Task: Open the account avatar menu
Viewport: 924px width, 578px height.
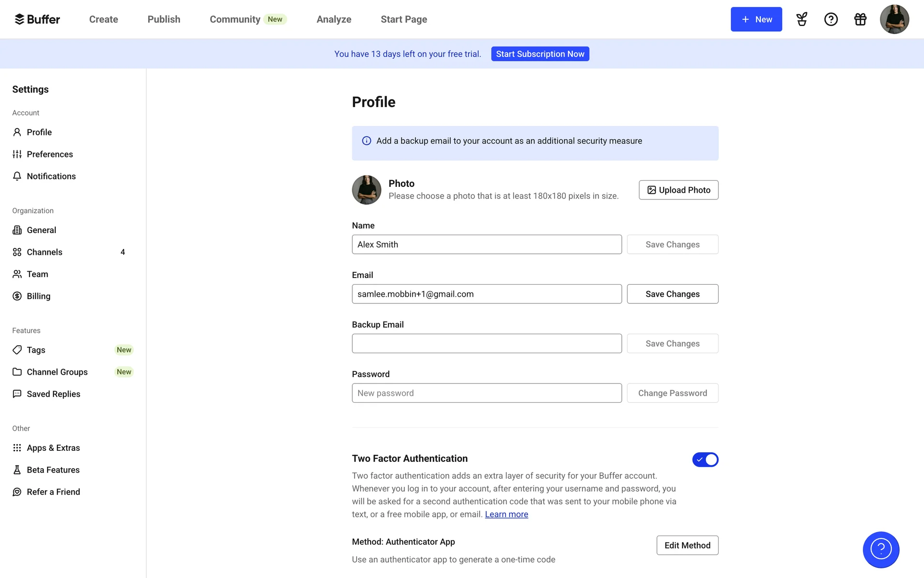Action: (894, 19)
